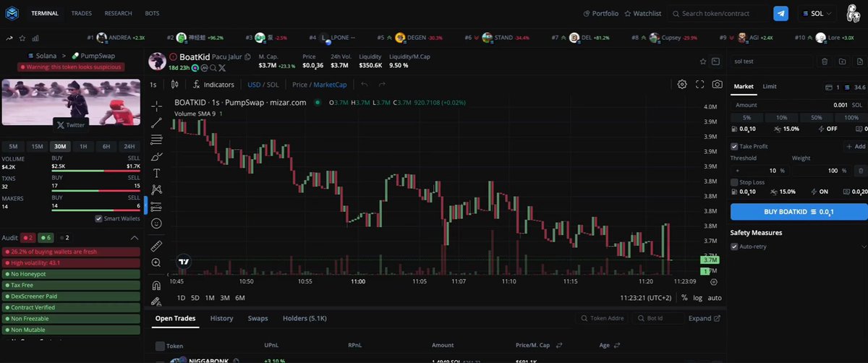This screenshot has height=363, width=868.
Task: Redo chart action
Action: (x=383, y=85)
